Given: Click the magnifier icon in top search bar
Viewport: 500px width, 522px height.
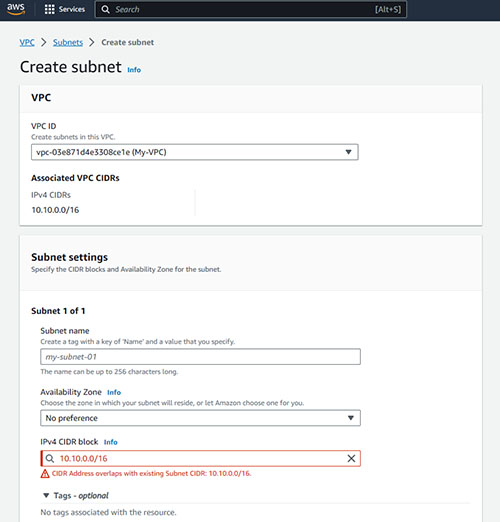Looking at the screenshot, I should click(105, 9).
